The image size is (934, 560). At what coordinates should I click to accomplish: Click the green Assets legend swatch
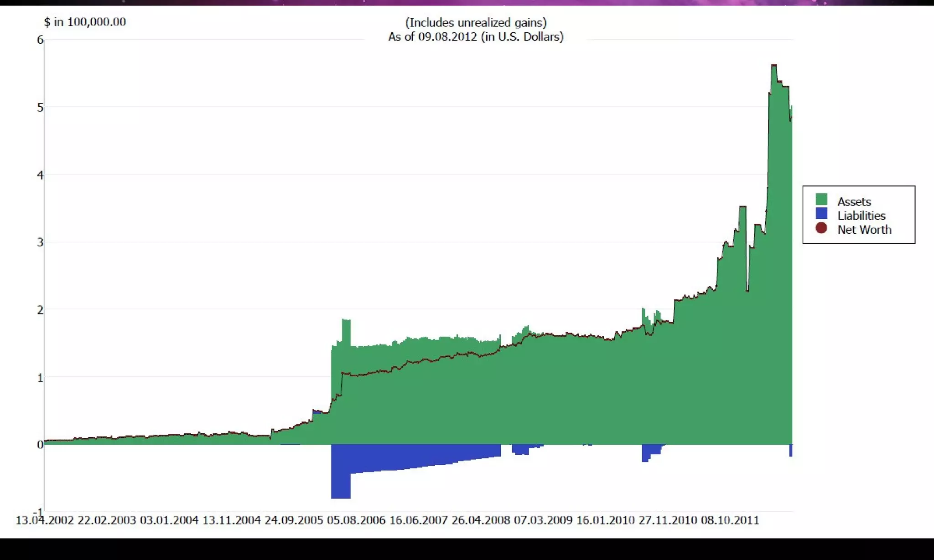(x=821, y=200)
